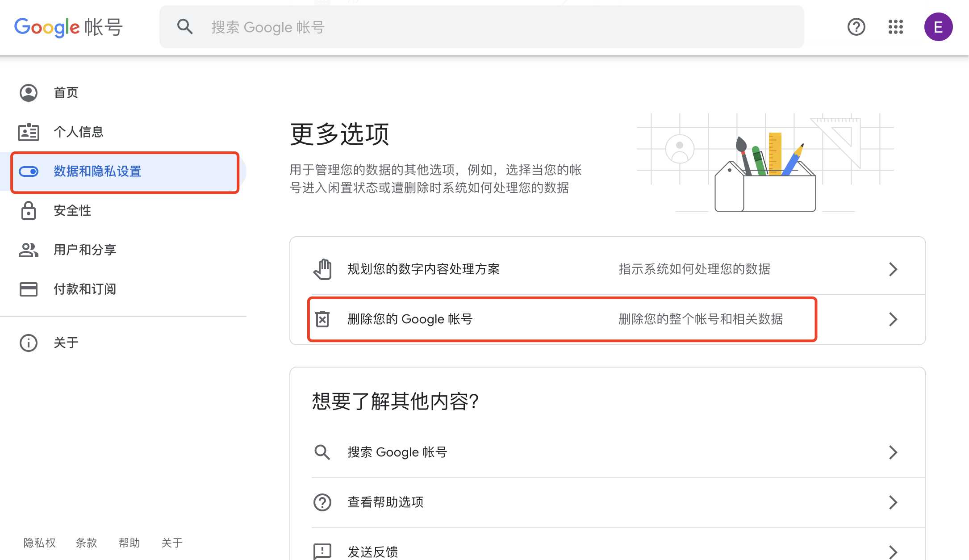Select the 用户和分享 people icon
Viewport: 969px width, 560px height.
click(28, 250)
